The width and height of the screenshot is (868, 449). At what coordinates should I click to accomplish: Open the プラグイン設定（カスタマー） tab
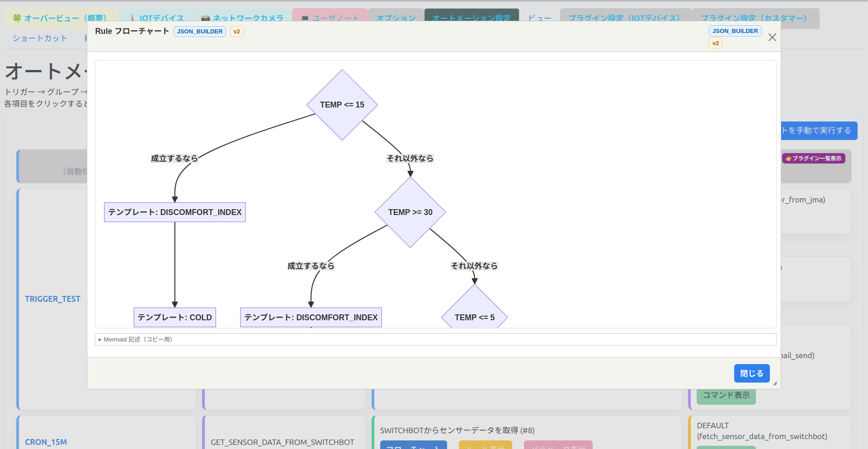[x=754, y=18]
